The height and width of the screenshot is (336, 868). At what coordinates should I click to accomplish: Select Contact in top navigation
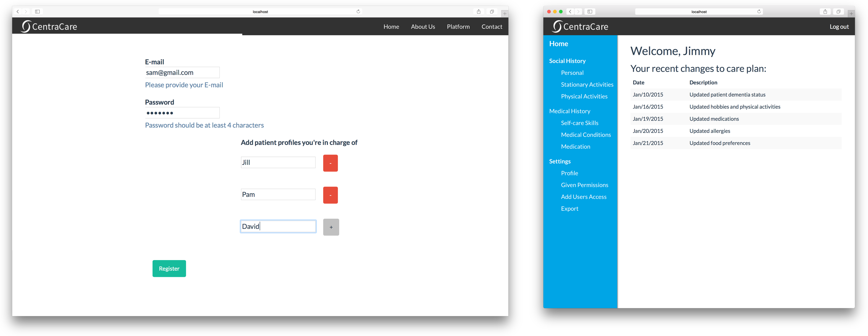tap(492, 27)
